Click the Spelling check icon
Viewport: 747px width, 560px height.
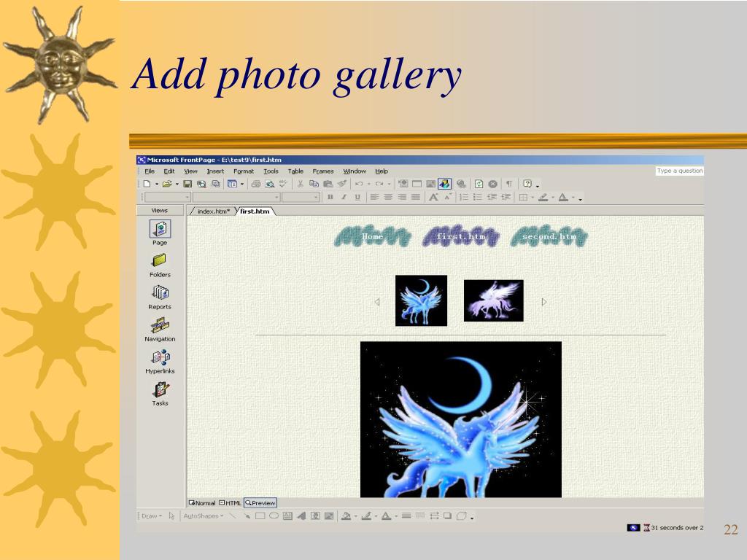click(x=283, y=184)
